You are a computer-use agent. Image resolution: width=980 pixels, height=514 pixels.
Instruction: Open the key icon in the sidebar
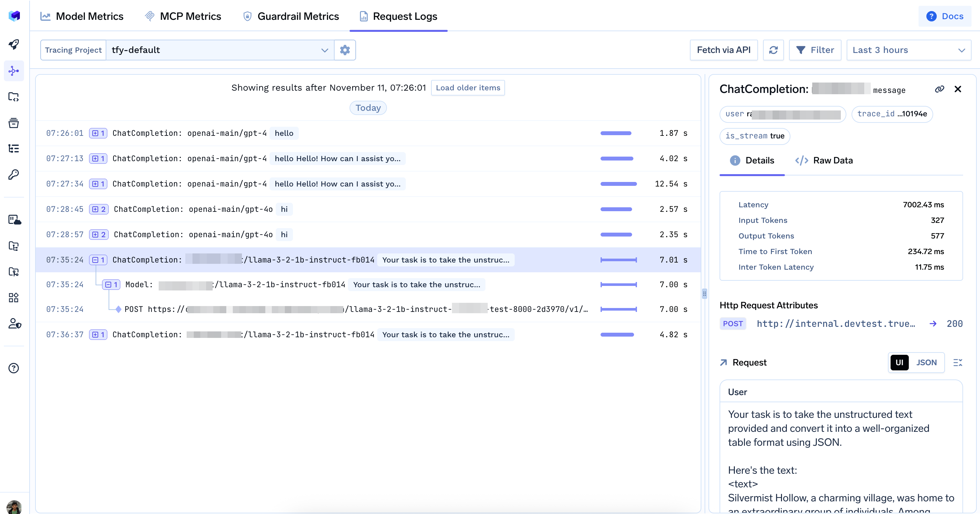pos(14,174)
